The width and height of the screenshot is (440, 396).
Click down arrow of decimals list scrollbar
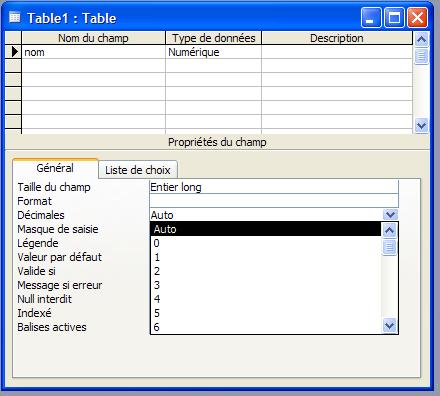point(390,325)
